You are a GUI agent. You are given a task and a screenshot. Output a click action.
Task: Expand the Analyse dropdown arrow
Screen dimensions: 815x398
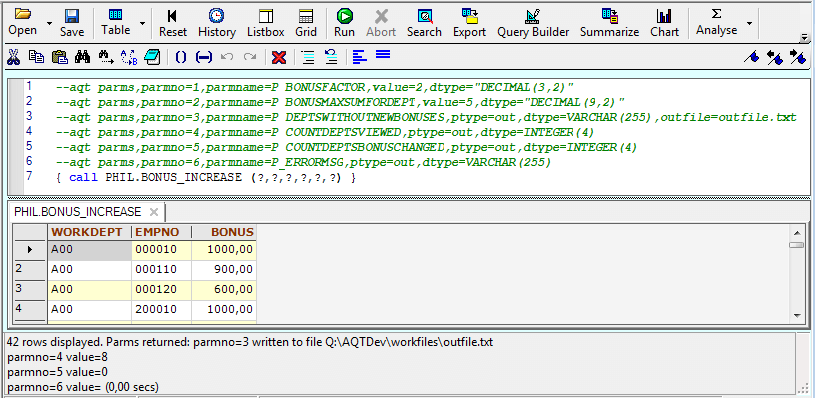pos(749,23)
